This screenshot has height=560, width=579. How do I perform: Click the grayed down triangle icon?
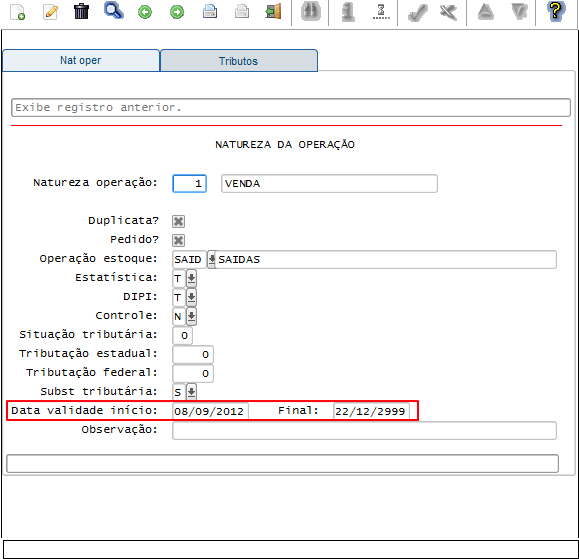click(x=519, y=11)
